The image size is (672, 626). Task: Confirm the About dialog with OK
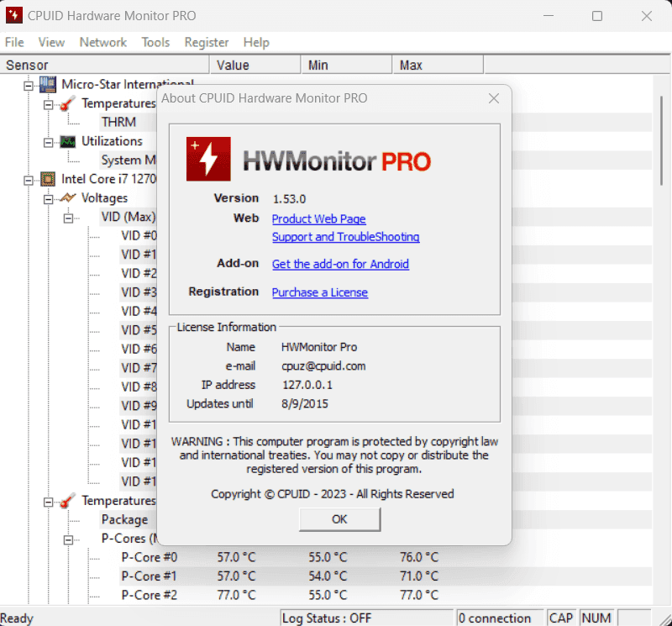coord(339,519)
